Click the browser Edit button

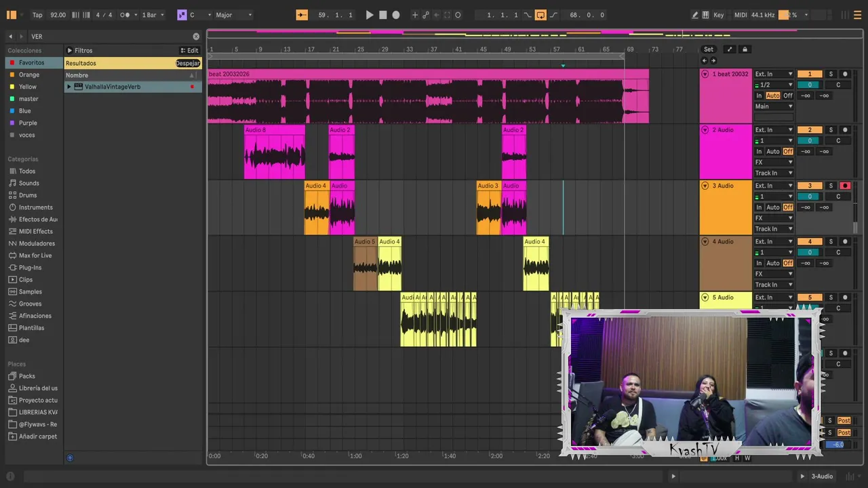189,50
